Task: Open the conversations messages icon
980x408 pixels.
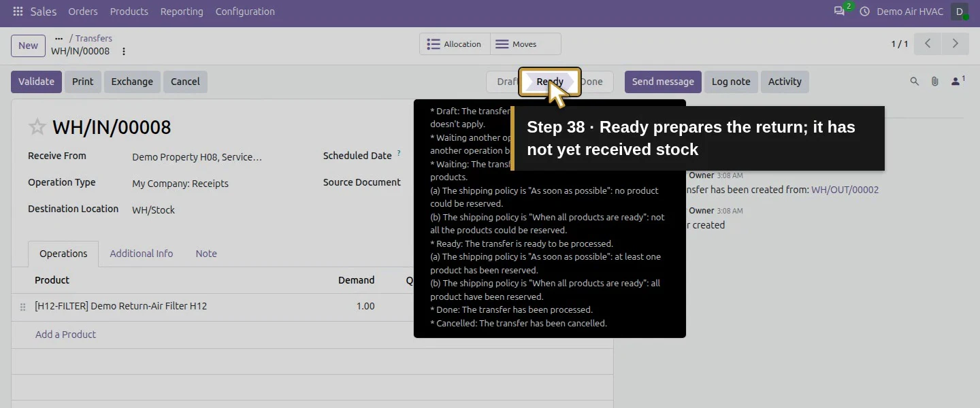Action: 840,12
